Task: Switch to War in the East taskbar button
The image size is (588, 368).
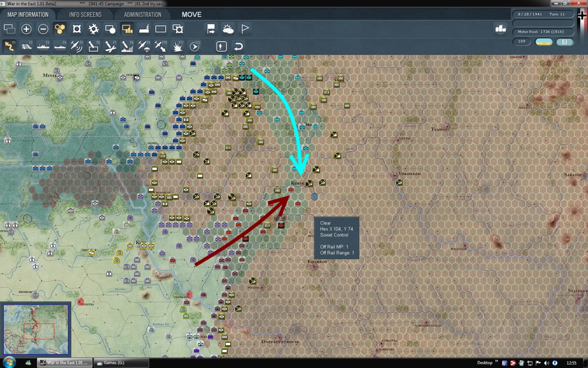Action: tap(64, 362)
